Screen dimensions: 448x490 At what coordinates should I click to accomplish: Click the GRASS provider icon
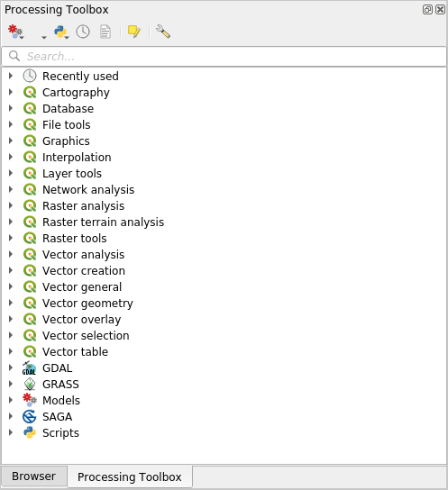[30, 384]
